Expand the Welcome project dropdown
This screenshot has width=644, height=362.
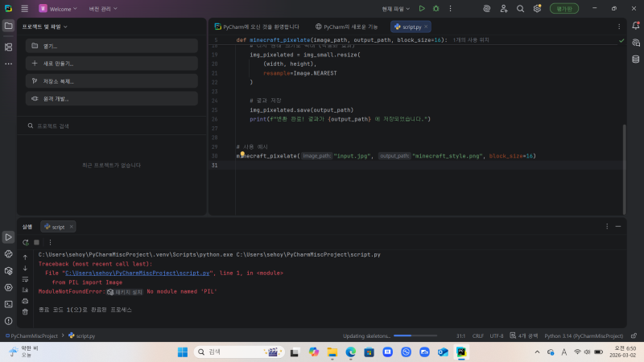point(58,9)
